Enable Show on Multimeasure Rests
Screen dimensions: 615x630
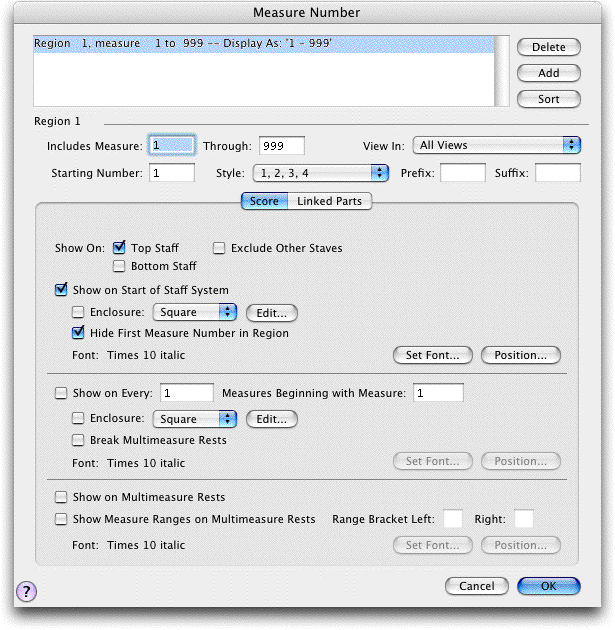[x=61, y=497]
